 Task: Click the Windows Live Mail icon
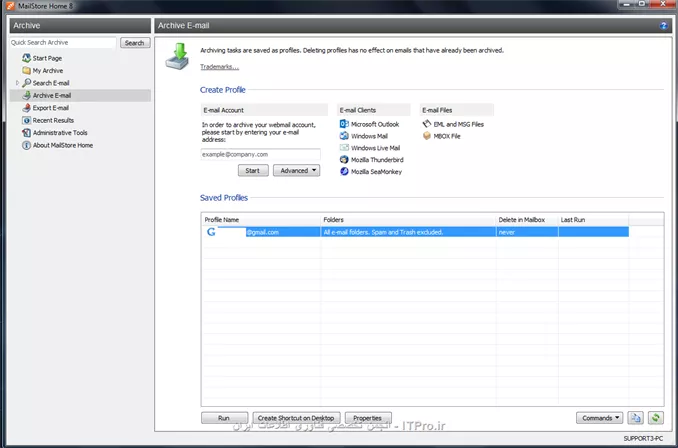344,147
